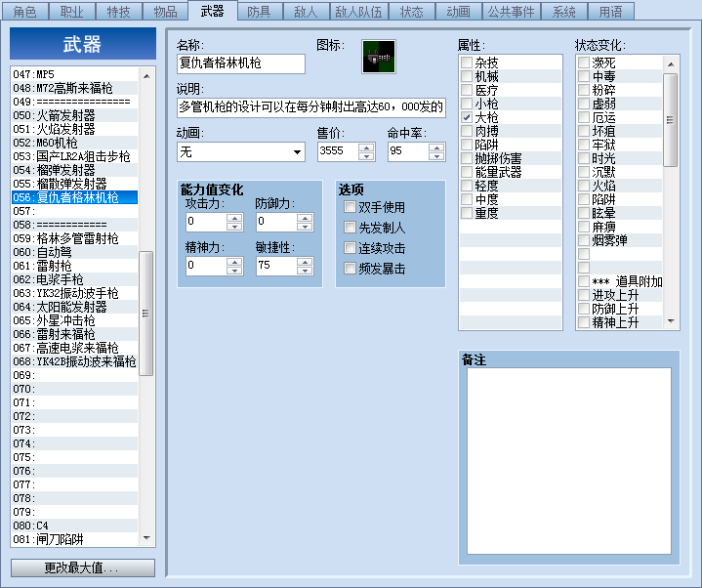Increase 敏捷性 with the up arrow

pyautogui.click(x=305, y=262)
